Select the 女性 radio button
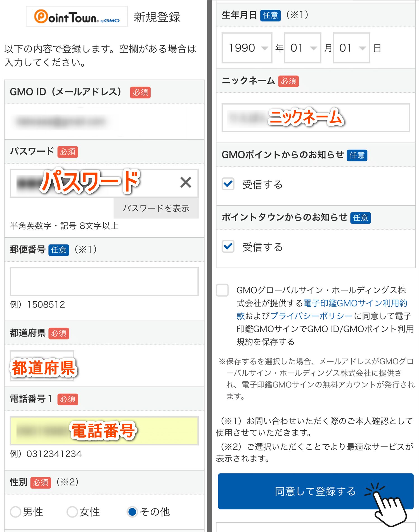This screenshot has height=532, width=419. (72, 512)
